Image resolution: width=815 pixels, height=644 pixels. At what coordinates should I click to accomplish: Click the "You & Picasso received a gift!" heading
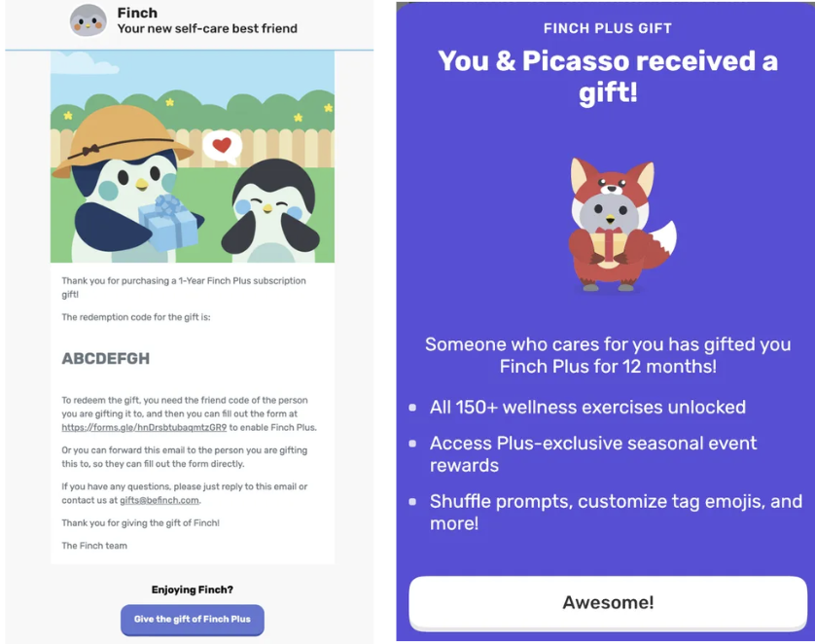click(607, 76)
